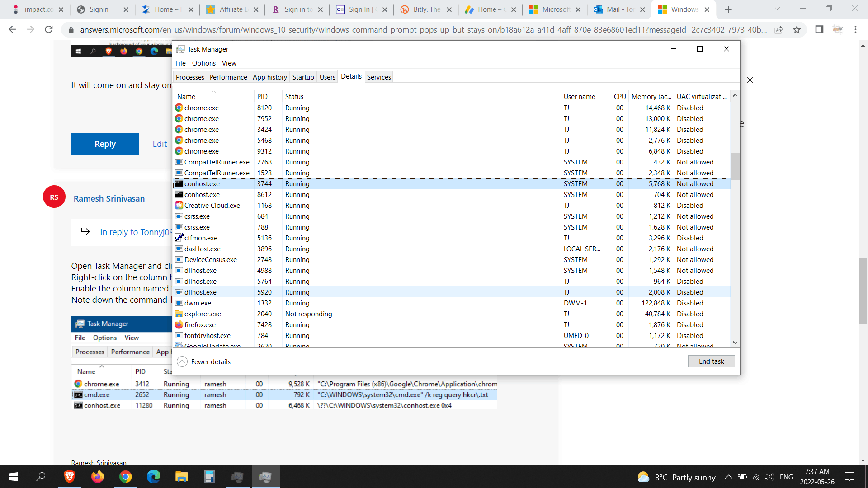The width and height of the screenshot is (868, 488).
Task: Select firefox.exe process row
Action: point(452,325)
